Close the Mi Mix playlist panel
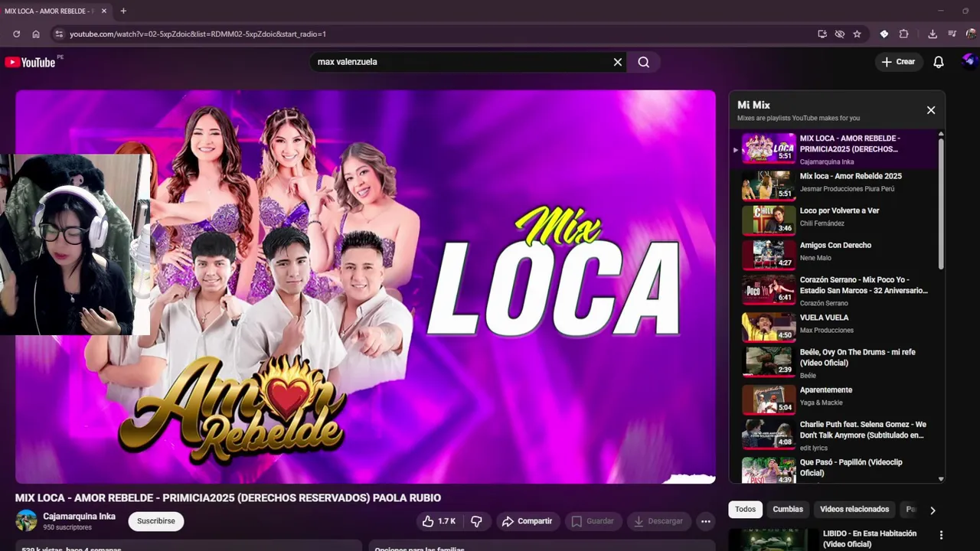The image size is (980, 551). (x=931, y=110)
